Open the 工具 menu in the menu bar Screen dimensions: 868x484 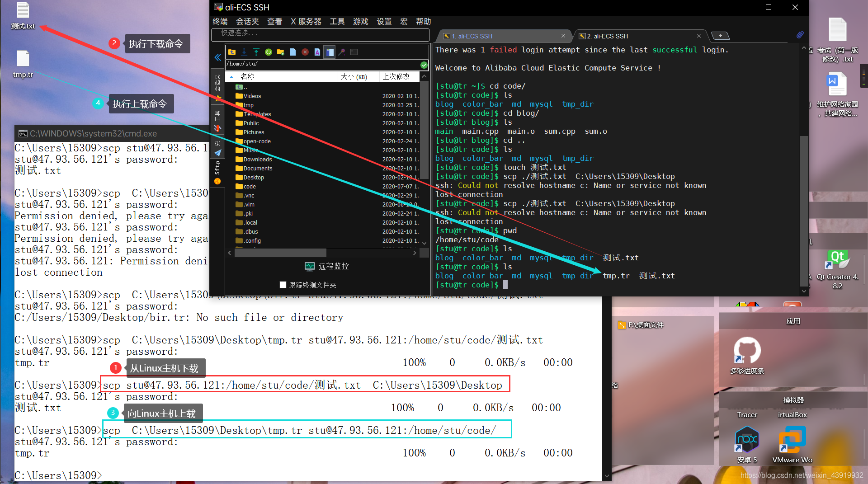click(x=337, y=21)
